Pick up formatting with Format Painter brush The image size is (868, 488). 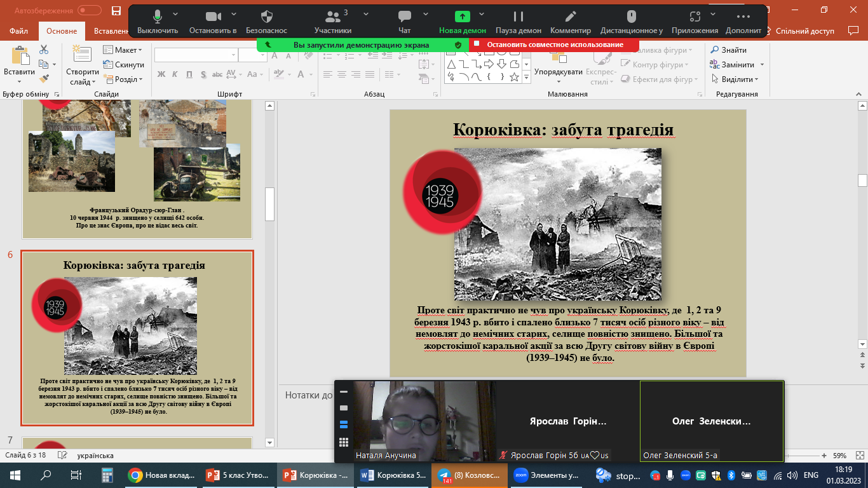(x=44, y=79)
